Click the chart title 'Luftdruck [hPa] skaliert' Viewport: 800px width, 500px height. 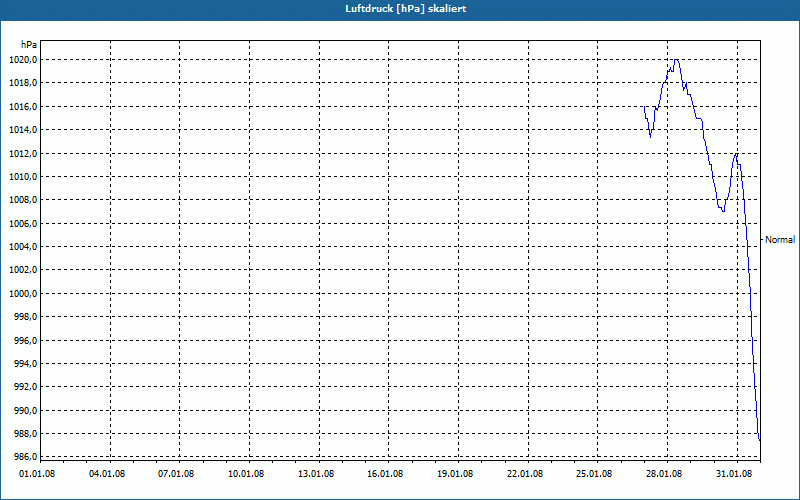(405, 9)
